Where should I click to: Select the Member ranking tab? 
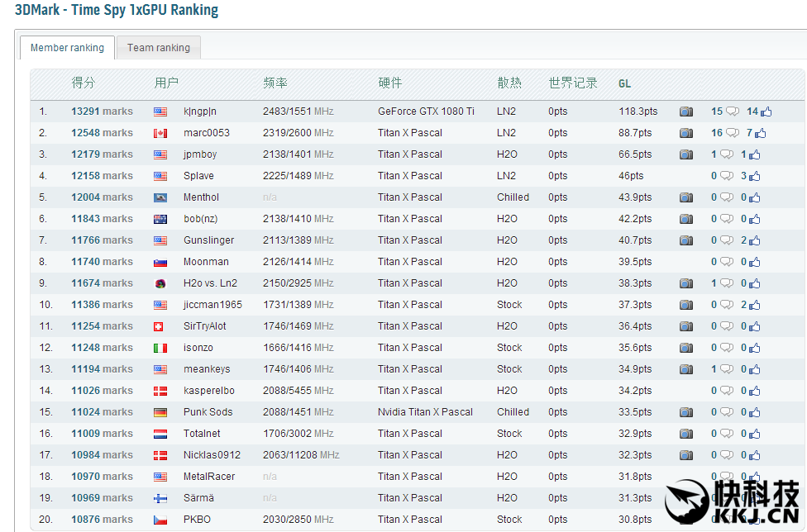67,48
